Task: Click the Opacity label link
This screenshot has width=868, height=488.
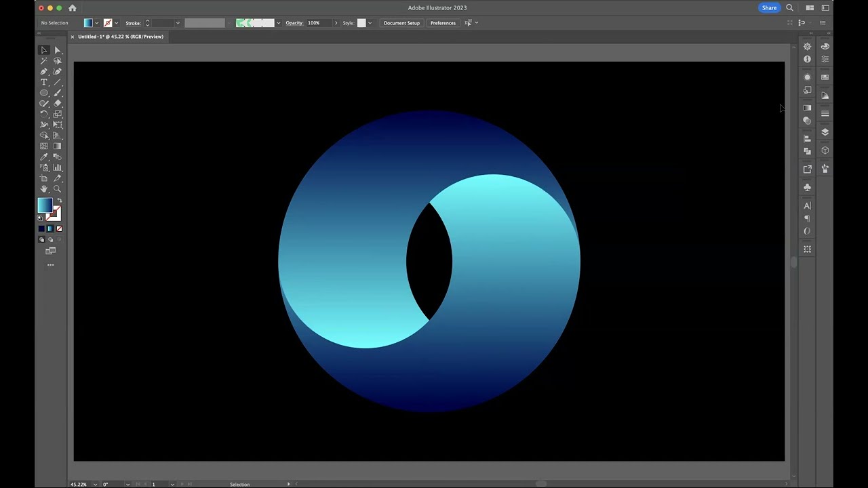Action: [294, 23]
